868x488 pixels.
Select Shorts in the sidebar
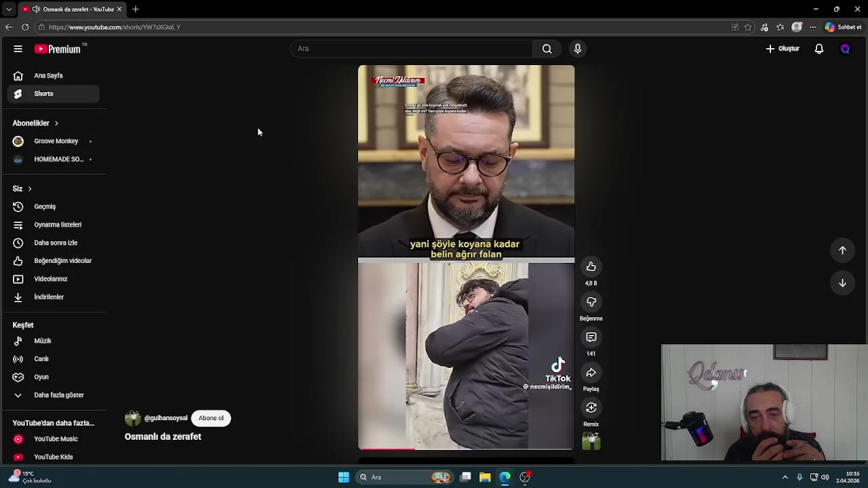pos(53,94)
